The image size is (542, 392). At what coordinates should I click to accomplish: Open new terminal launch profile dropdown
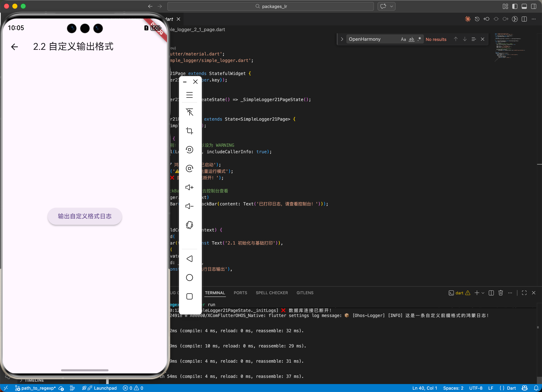click(x=483, y=293)
